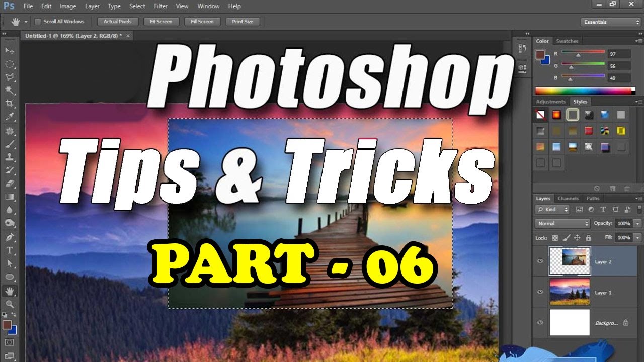Select the Zoom tool
Viewport: 644px width, 362px height.
(10, 304)
